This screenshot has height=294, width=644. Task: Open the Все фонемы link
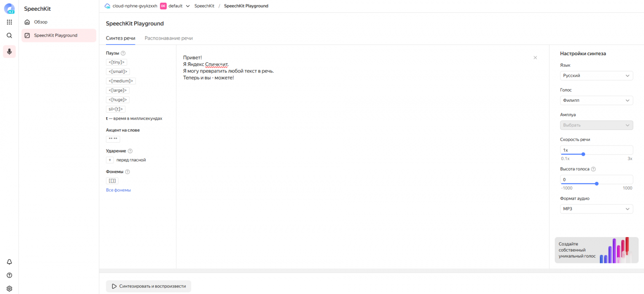(x=118, y=190)
